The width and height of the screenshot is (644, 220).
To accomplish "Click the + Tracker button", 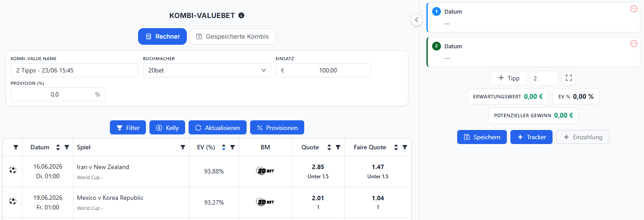I will click(x=531, y=137).
